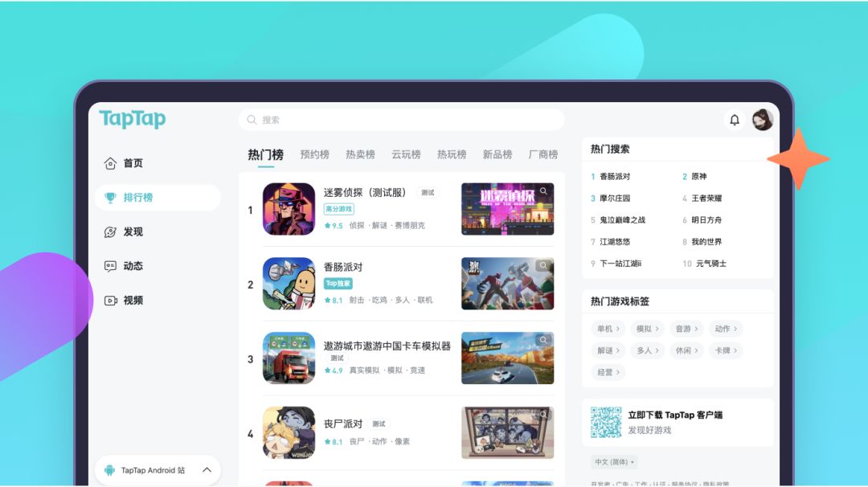
Task: Switch to the 热门榜 tab
Action: pyautogui.click(x=266, y=154)
